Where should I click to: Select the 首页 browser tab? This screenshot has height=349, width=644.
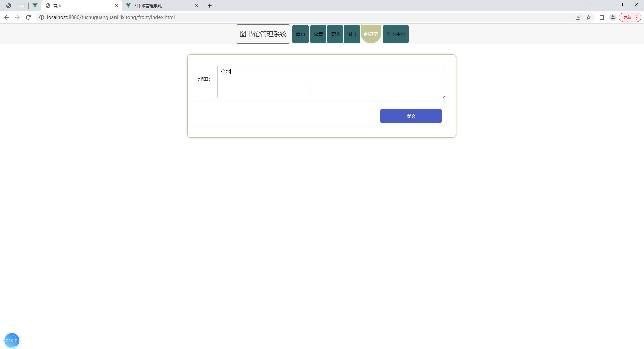82,6
